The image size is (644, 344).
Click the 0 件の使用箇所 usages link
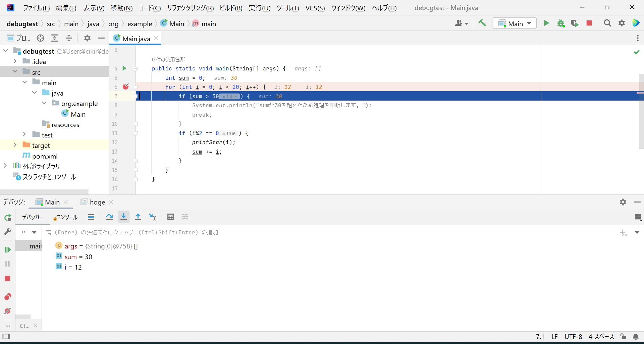[168, 59]
